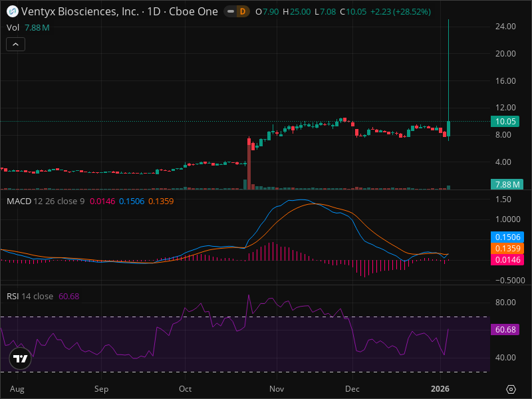Viewport: 532px width, 399px height.
Task: Click the low value L7.08 in header
Action: pyautogui.click(x=325, y=12)
